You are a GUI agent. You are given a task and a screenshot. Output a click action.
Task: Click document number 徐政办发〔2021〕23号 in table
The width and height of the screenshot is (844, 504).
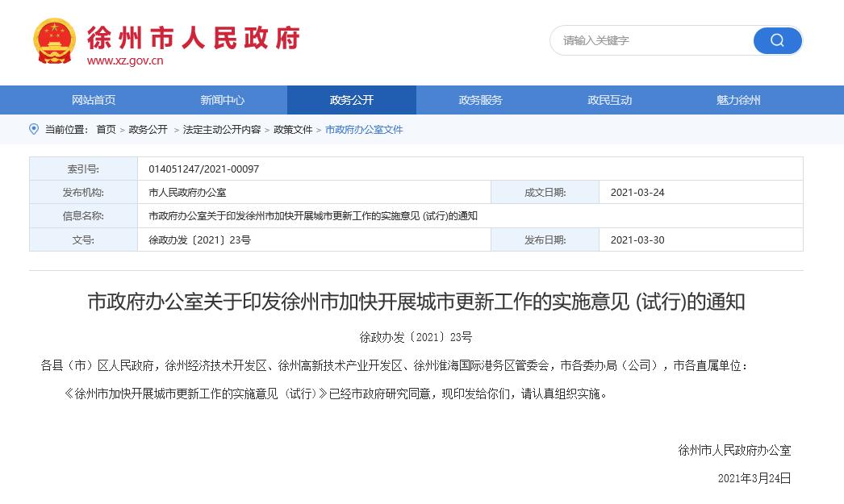pyautogui.click(x=199, y=240)
